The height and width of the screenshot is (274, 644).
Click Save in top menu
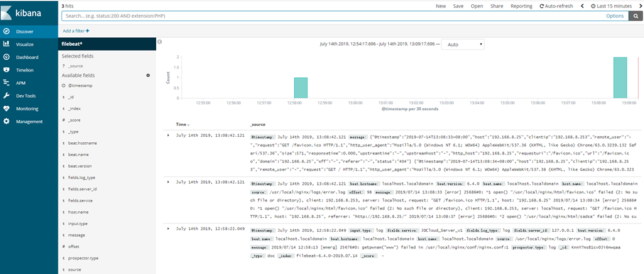(x=458, y=6)
